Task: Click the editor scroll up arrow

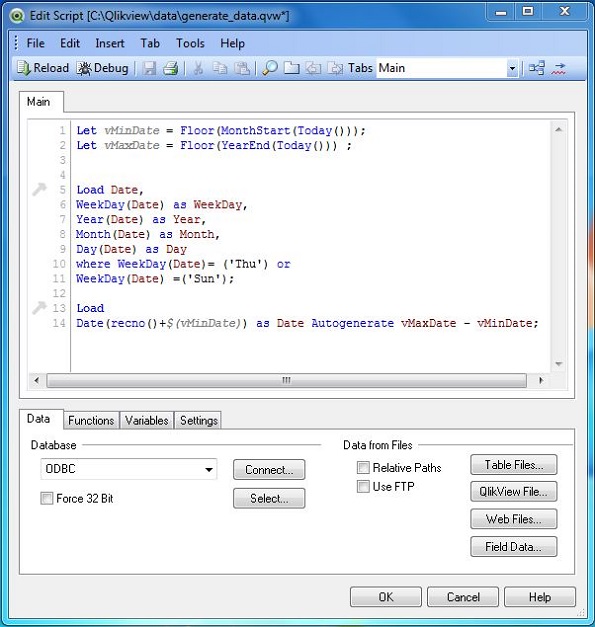Action: click(x=559, y=130)
